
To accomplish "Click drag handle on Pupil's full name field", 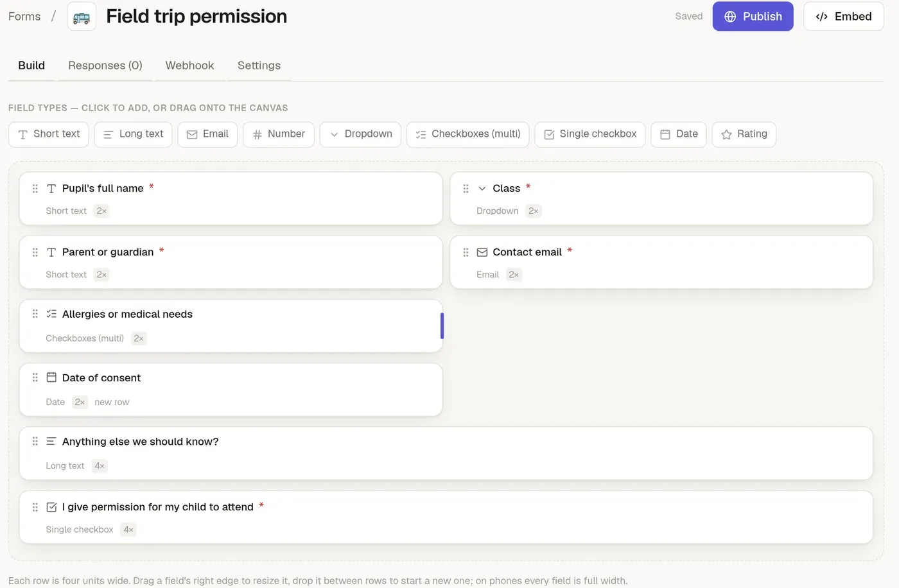I will pyautogui.click(x=35, y=189).
